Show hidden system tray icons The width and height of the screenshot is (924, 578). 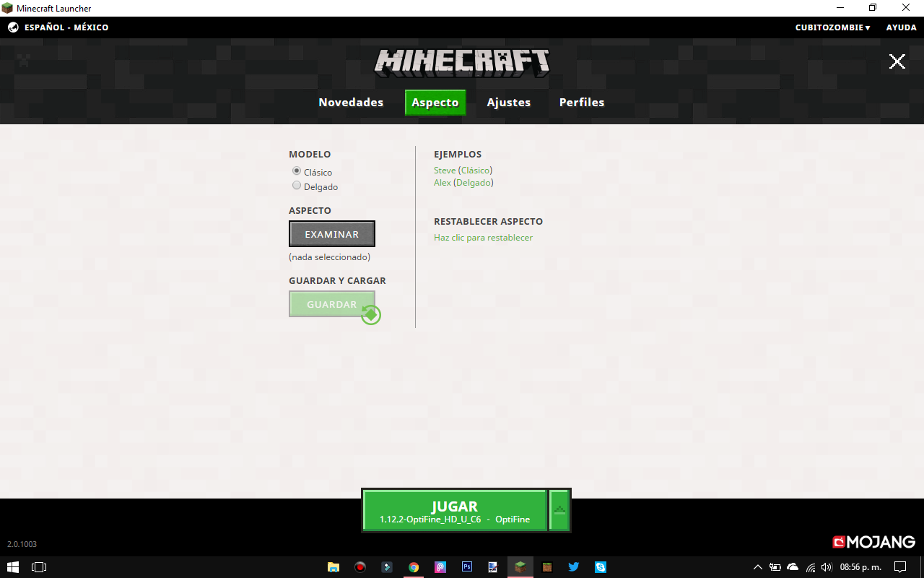[757, 567]
